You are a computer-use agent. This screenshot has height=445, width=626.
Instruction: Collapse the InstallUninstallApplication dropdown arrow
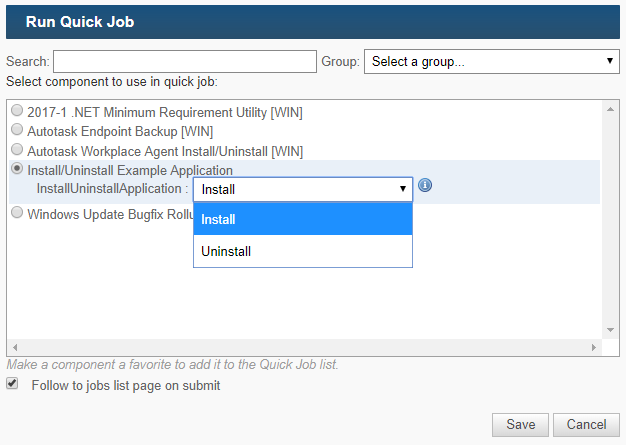pyautogui.click(x=403, y=189)
